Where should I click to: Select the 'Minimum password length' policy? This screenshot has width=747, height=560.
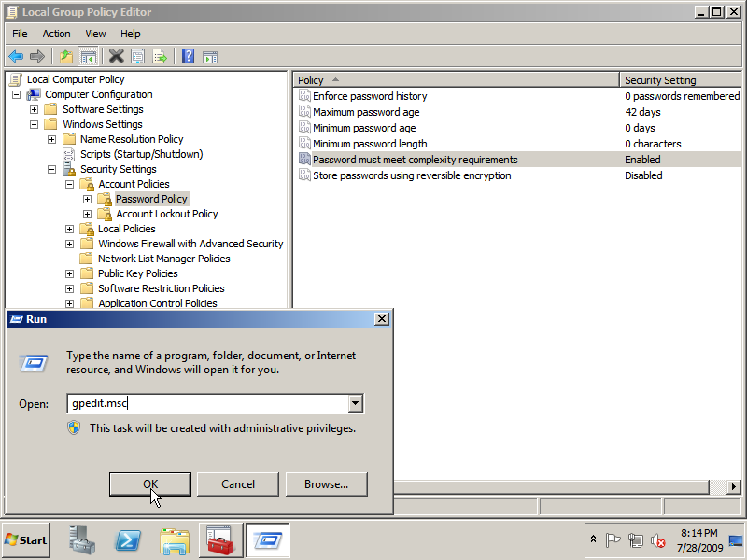[370, 144]
